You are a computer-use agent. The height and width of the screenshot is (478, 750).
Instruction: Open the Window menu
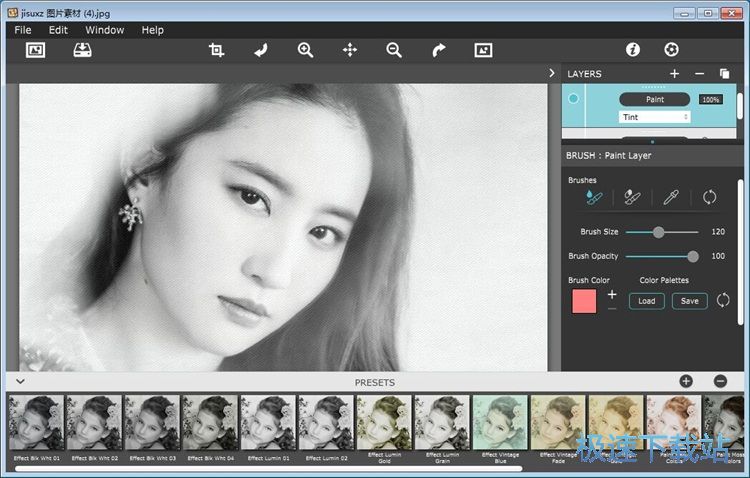pos(104,30)
